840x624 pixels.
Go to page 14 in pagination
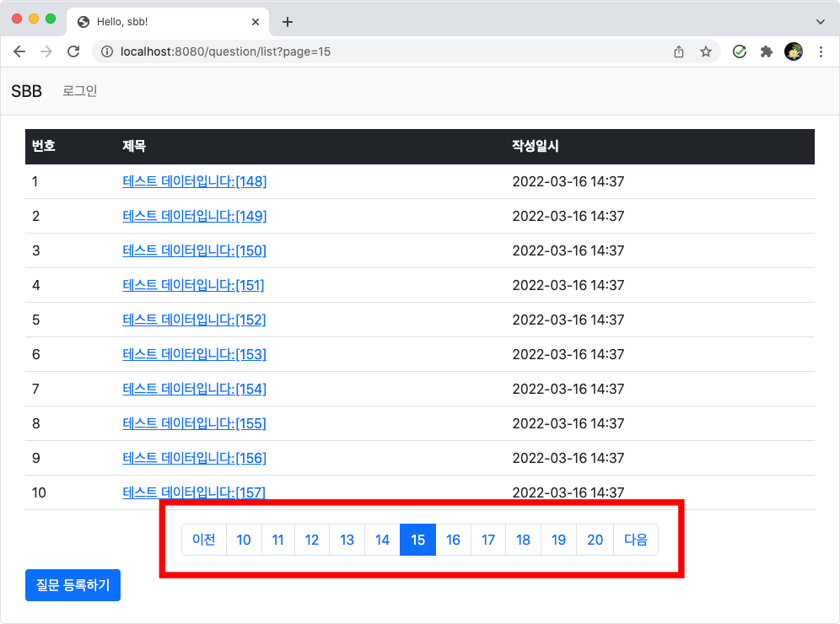coord(383,540)
